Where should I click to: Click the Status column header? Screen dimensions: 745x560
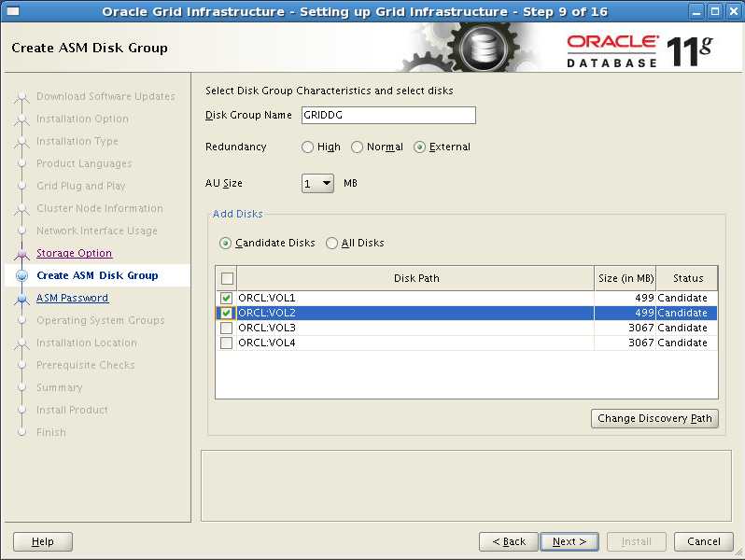point(687,278)
